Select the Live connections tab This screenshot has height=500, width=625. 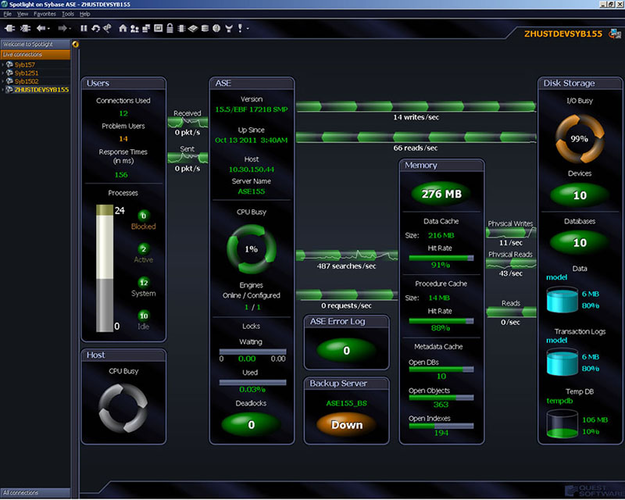35,55
